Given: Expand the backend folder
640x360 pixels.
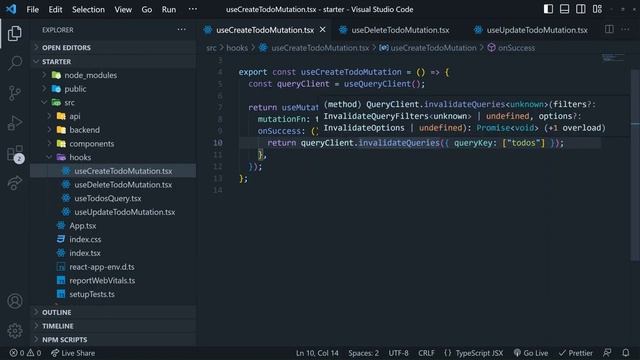Looking at the screenshot, I should [x=113, y=130].
